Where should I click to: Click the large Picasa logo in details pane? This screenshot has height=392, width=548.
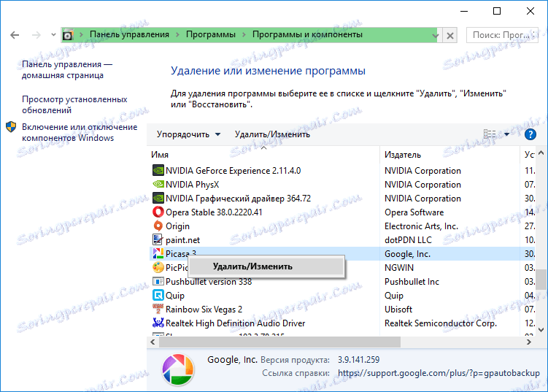point(178,369)
